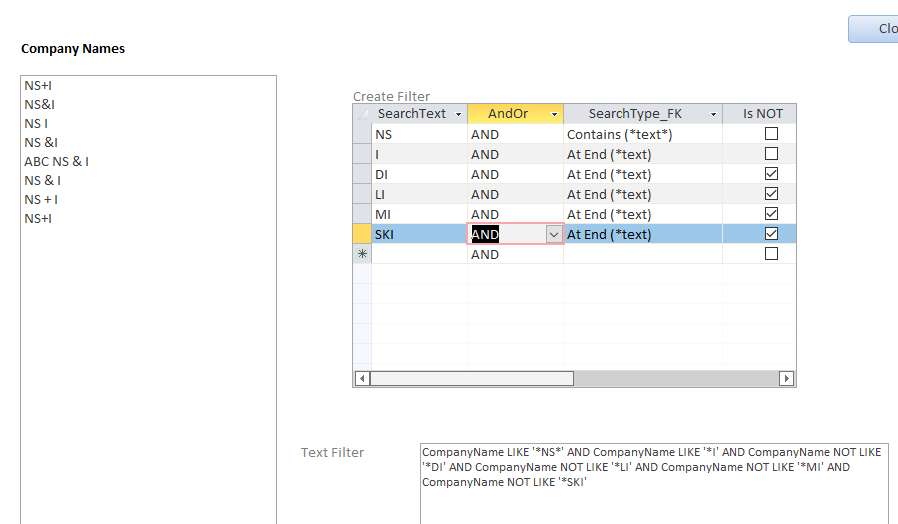The image size is (898, 524).
Task: Click 'MI' SearchText cell
Action: tap(419, 214)
